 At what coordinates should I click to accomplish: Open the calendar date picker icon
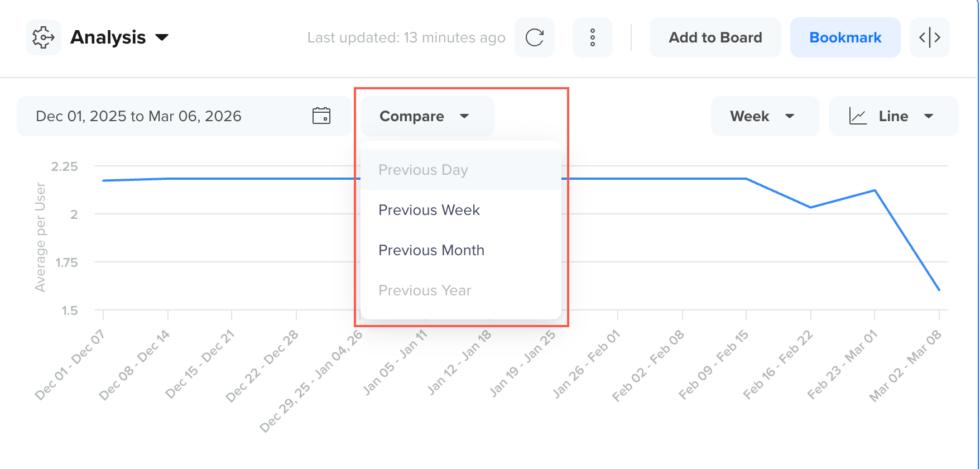click(321, 116)
